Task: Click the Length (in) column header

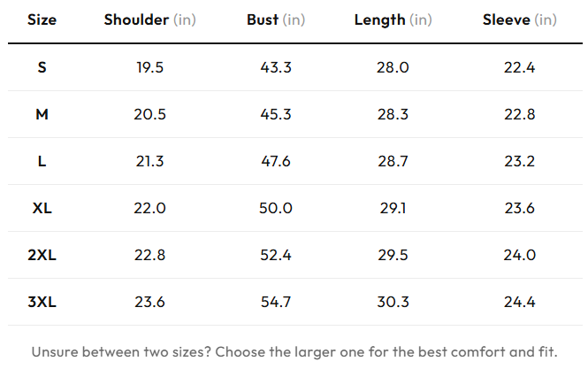Action: point(393,19)
